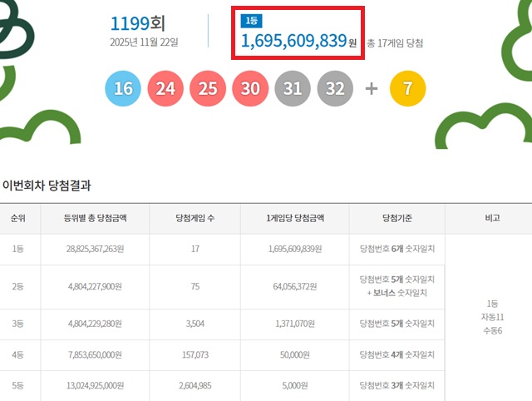Click the red number 30 lottery ball
This screenshot has width=532, height=401.
tap(251, 88)
